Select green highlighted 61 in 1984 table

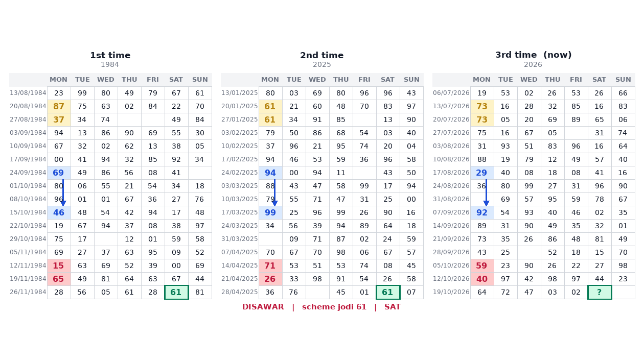(176, 292)
